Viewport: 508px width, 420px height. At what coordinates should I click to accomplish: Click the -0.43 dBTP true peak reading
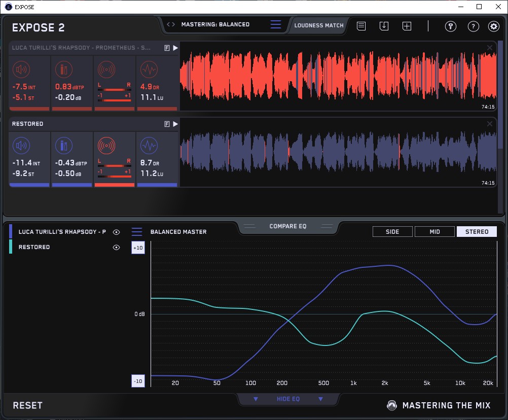coord(71,163)
